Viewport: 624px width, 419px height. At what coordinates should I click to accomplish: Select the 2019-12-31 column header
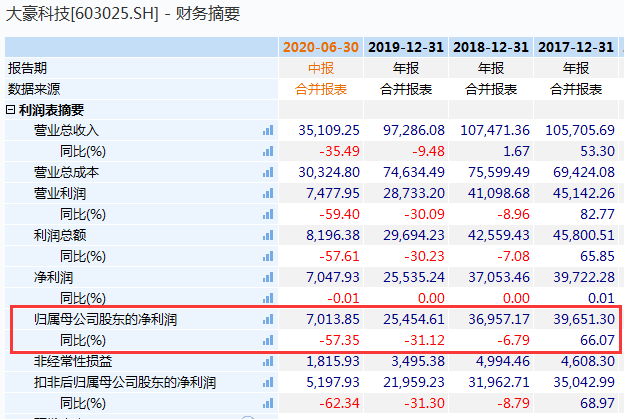(x=406, y=47)
